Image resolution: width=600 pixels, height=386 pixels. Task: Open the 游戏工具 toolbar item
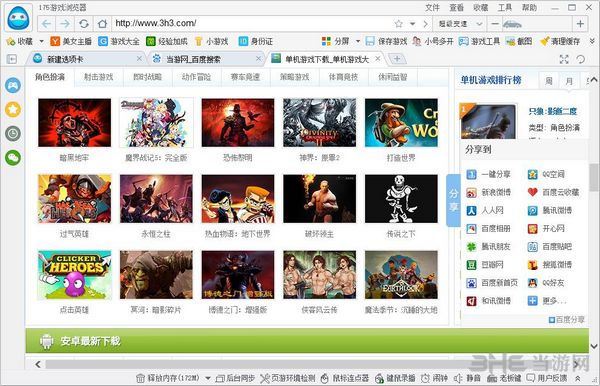coord(479,41)
